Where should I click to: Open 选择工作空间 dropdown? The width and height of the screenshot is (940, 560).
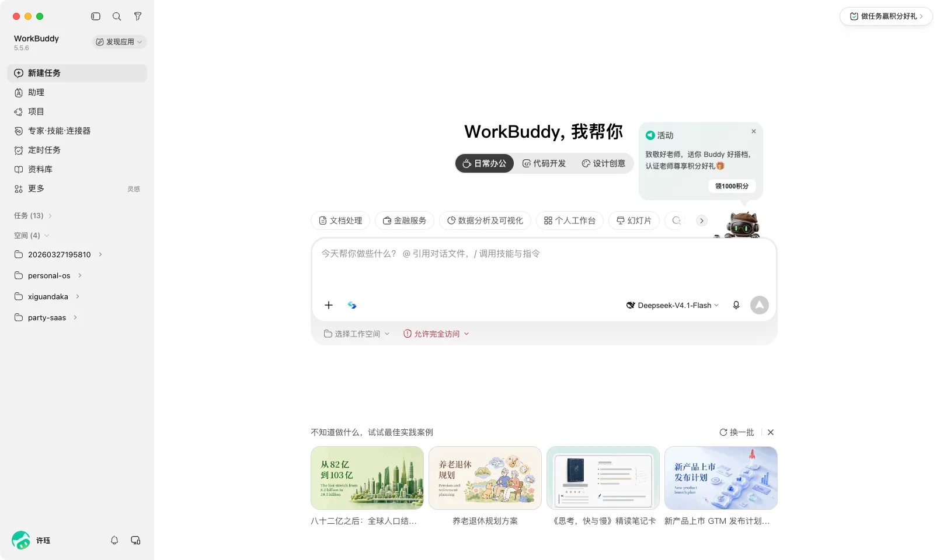point(356,334)
